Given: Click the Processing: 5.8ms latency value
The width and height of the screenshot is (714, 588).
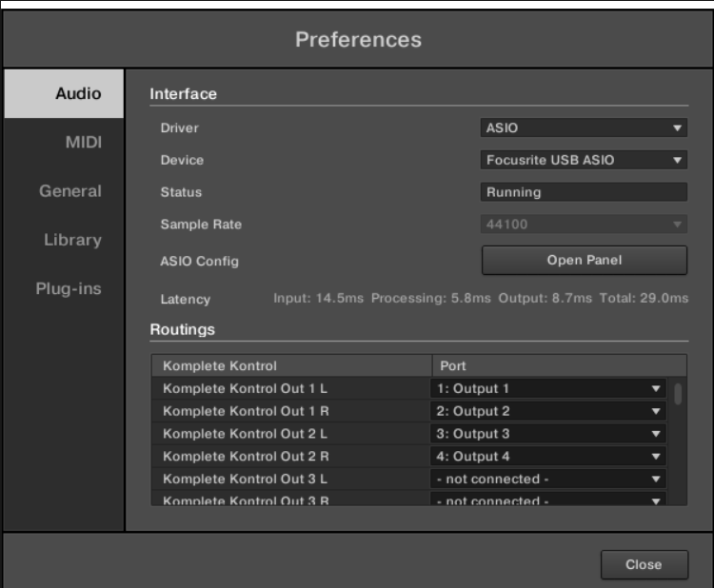Looking at the screenshot, I should click(x=430, y=298).
